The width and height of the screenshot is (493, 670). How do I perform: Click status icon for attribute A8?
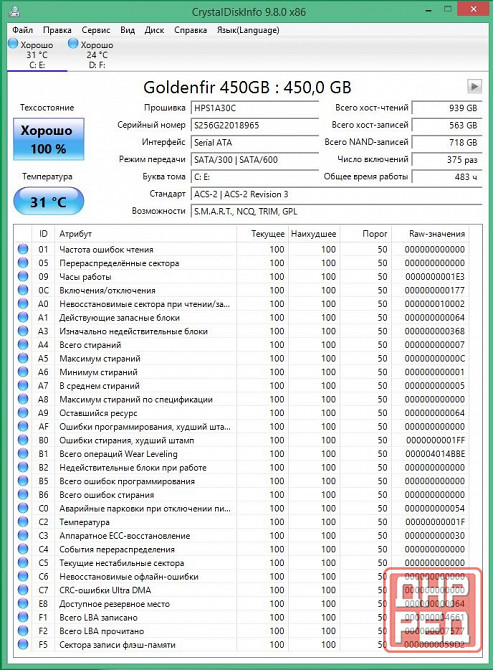[x=23, y=399]
